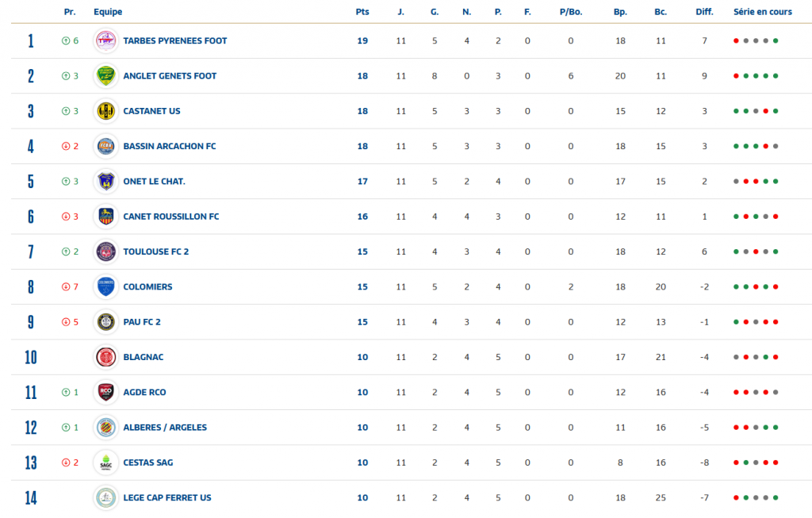This screenshot has height=518, width=812.
Task: Click the Colomiers club logo
Action: (105, 286)
